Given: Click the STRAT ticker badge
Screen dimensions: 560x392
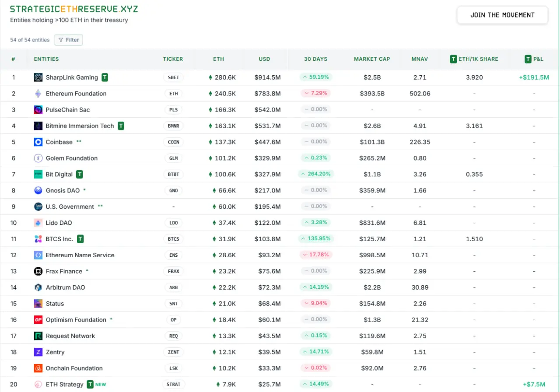Looking at the screenshot, I should [x=174, y=385].
